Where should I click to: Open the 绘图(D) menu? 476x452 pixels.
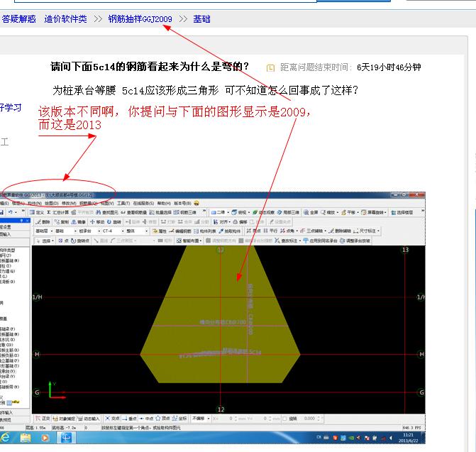click(51, 203)
